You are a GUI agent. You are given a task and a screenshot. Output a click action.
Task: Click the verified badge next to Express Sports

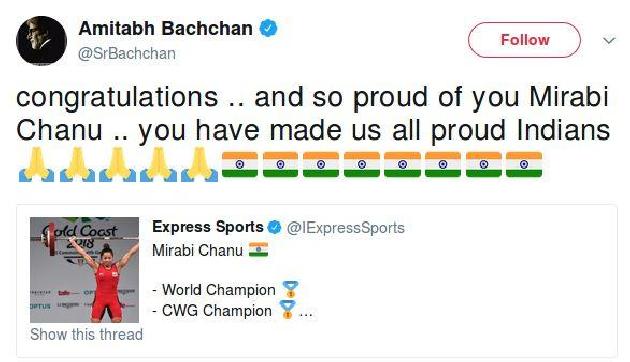(x=274, y=227)
